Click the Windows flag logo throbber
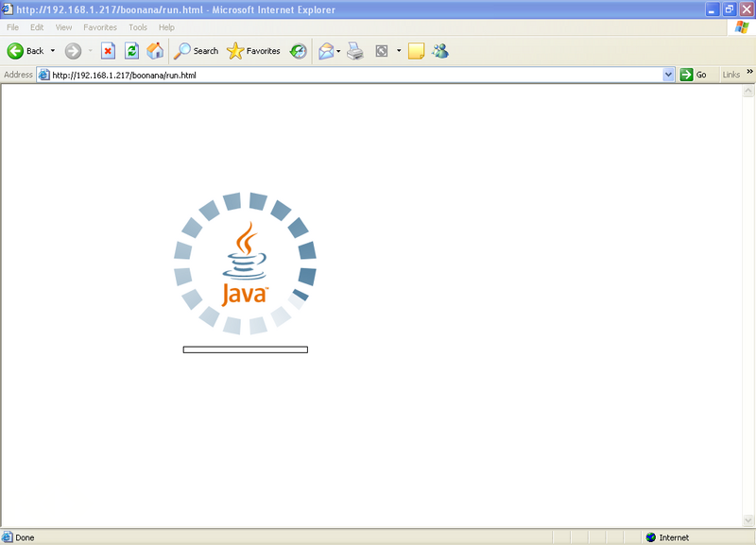The image size is (756, 545). pos(742,27)
